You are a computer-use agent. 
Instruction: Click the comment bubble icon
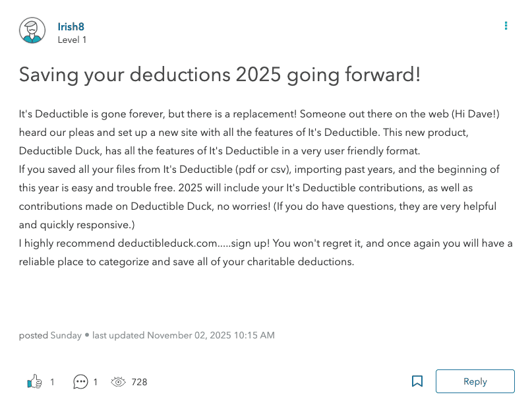pos(80,381)
